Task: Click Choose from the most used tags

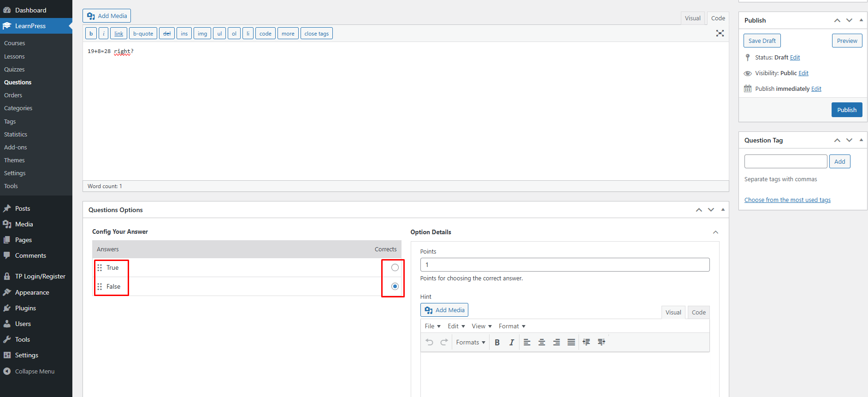Action: [787, 200]
